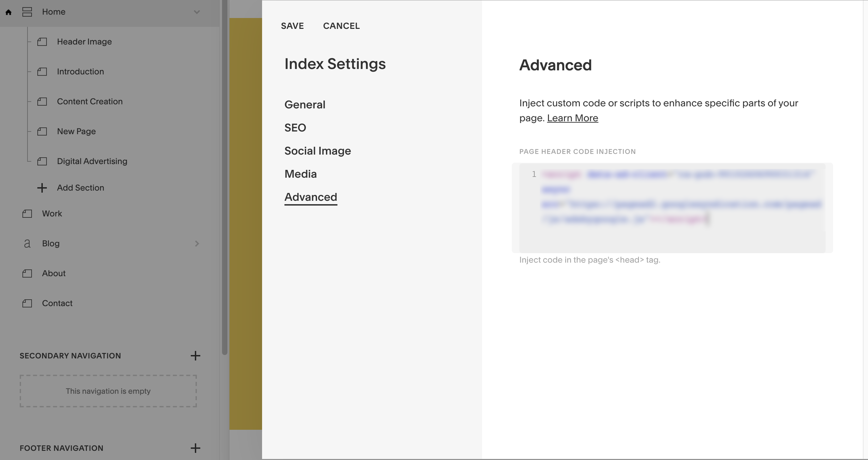Screen dimensions: 868x460
Task: Add a page to Secondary Navigation
Action: [195, 356]
